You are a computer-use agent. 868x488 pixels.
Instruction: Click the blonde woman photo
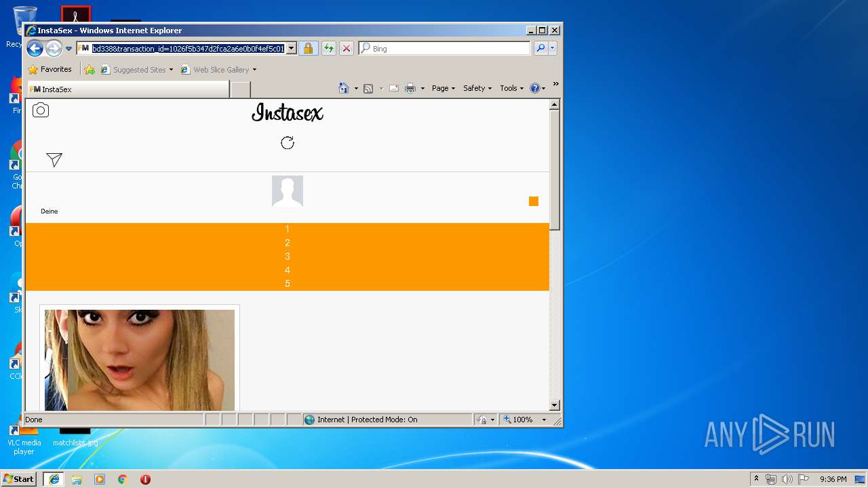coord(140,360)
